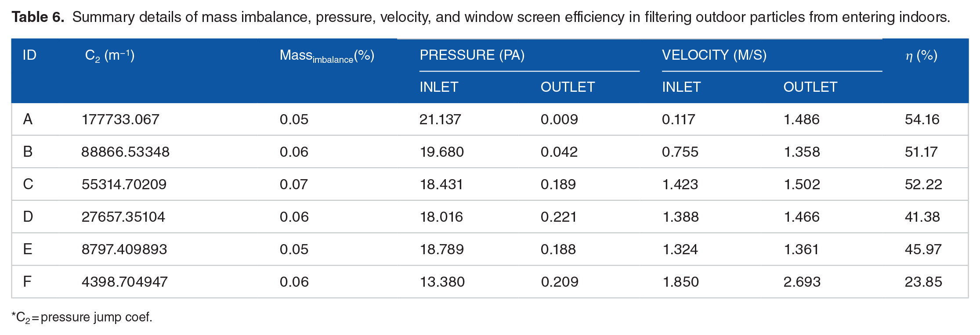Click the 23.85 efficiency value
Image resolution: width=980 pixels, height=335 pixels.
923,282
